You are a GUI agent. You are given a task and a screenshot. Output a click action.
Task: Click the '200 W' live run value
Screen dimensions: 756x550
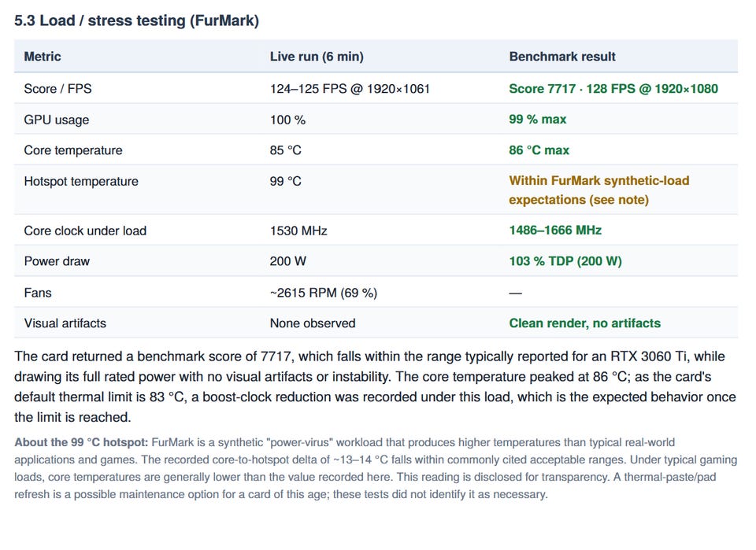coord(288,261)
